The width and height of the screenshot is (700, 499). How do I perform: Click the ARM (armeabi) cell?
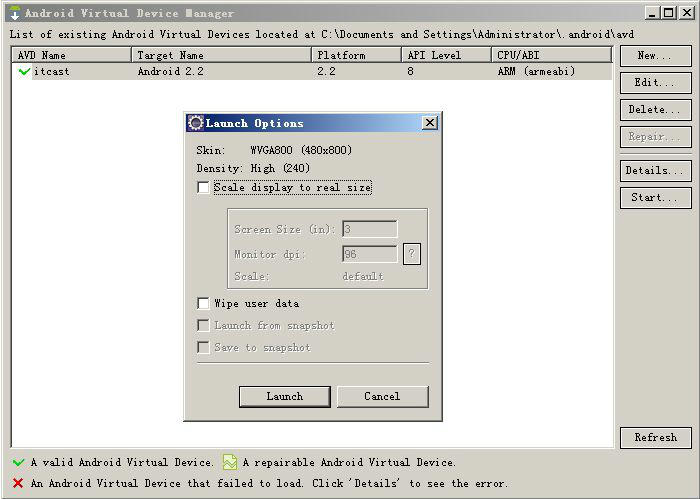pos(536,71)
